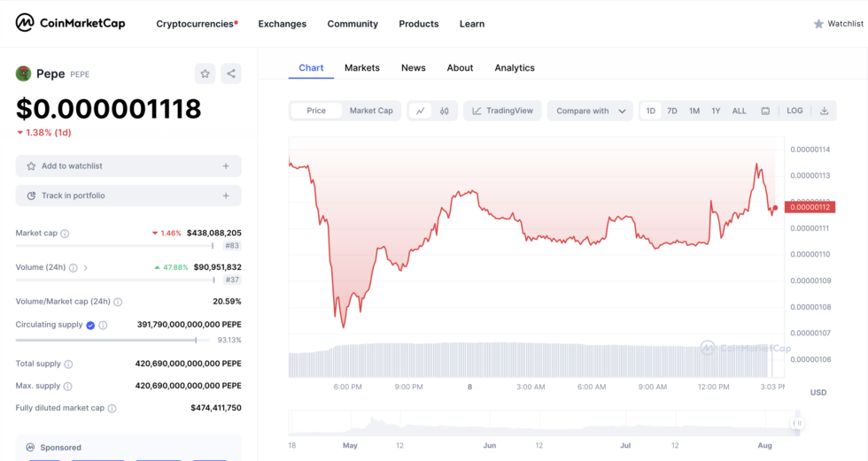Click Add to watchlist button
The width and height of the screenshot is (868, 461).
point(128,165)
